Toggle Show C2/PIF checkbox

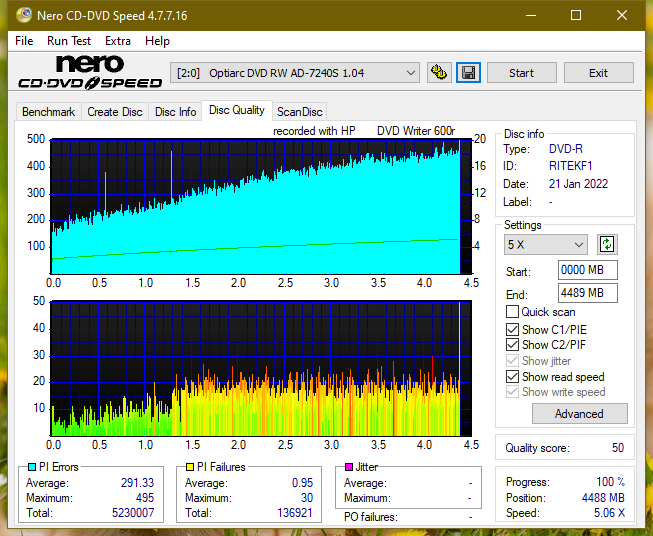(512, 345)
